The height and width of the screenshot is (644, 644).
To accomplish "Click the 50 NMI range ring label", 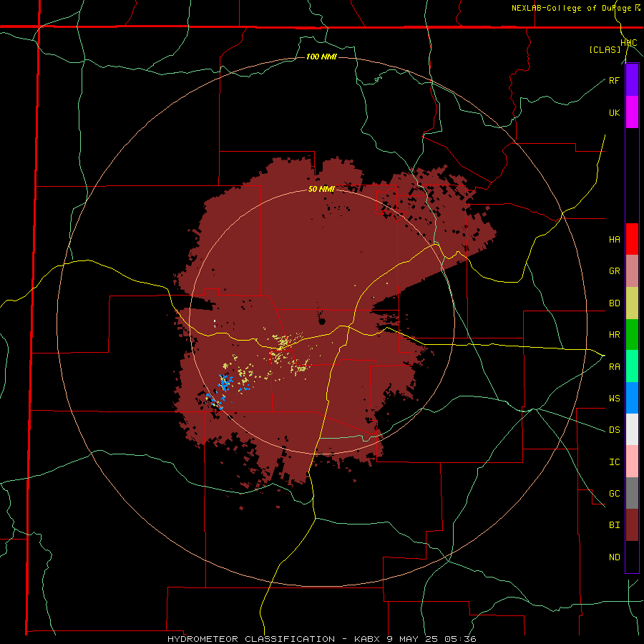I will coord(321,190).
